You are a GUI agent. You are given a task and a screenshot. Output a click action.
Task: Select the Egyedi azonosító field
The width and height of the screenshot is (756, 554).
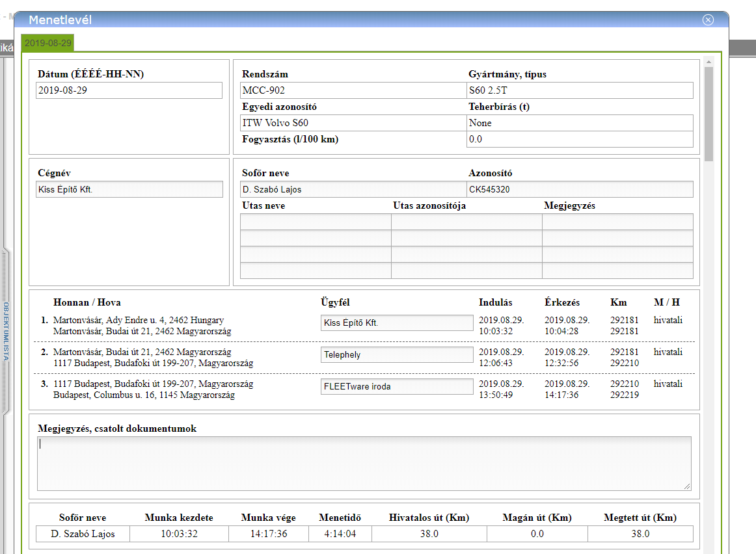tap(353, 123)
